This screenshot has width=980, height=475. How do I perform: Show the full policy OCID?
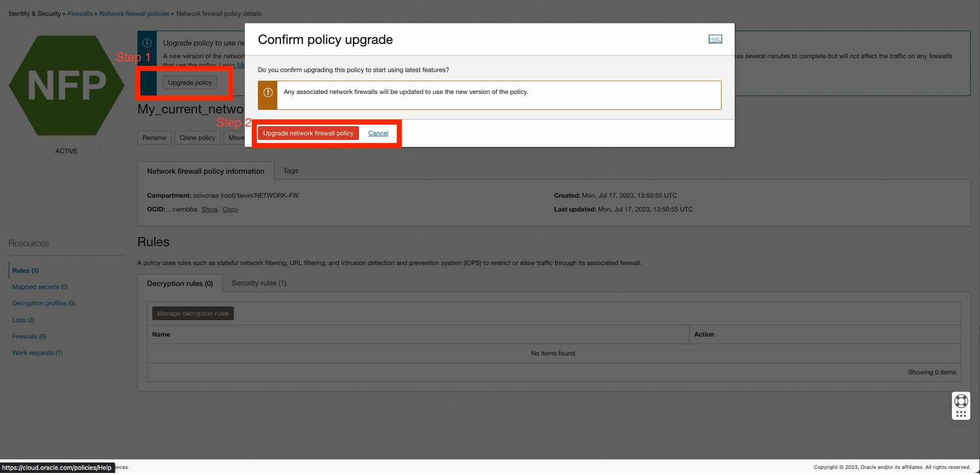[209, 209]
